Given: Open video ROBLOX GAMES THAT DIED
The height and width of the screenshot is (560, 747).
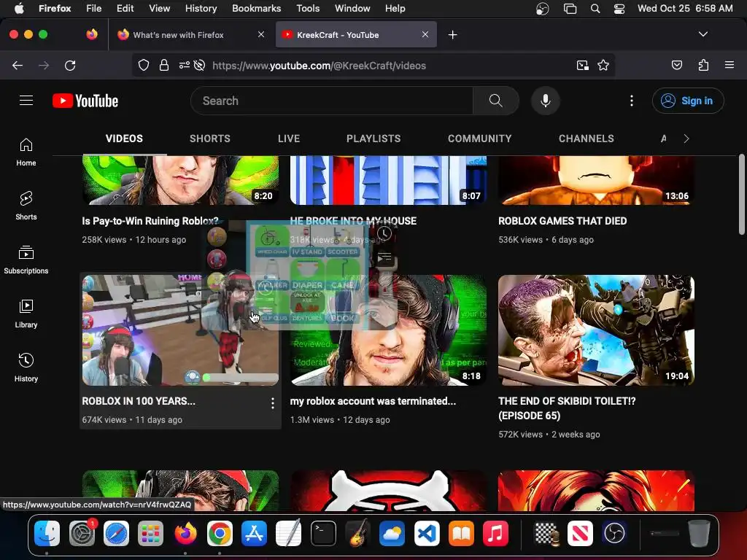Looking at the screenshot, I should click(x=562, y=221).
